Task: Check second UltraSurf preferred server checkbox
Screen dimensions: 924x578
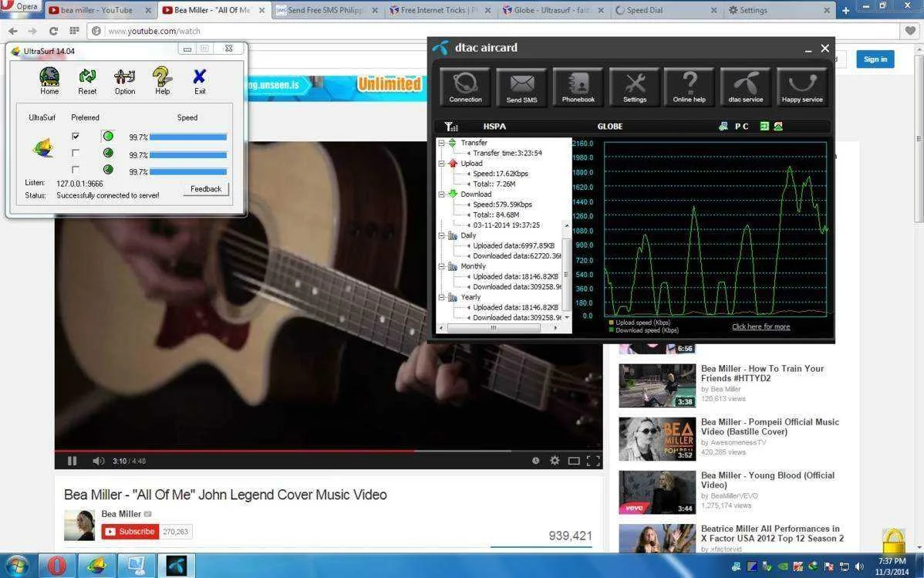Action: pyautogui.click(x=76, y=154)
